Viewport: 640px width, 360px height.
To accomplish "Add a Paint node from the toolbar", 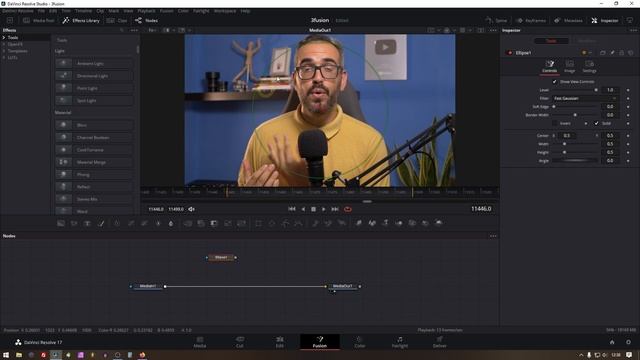I will tap(101, 223).
